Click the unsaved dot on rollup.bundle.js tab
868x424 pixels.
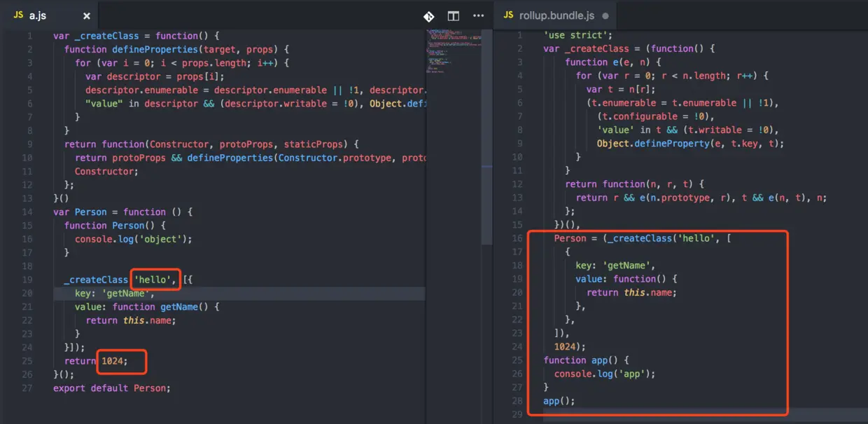(x=605, y=15)
